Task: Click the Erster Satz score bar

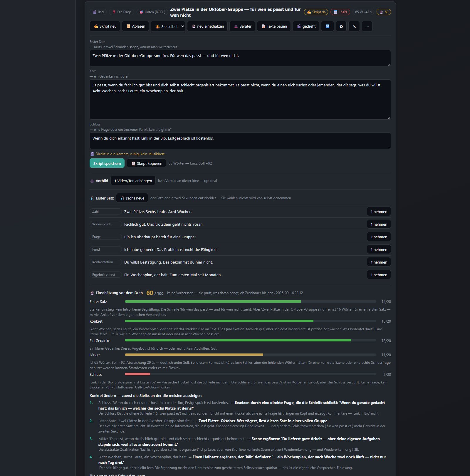Action: pos(250,301)
